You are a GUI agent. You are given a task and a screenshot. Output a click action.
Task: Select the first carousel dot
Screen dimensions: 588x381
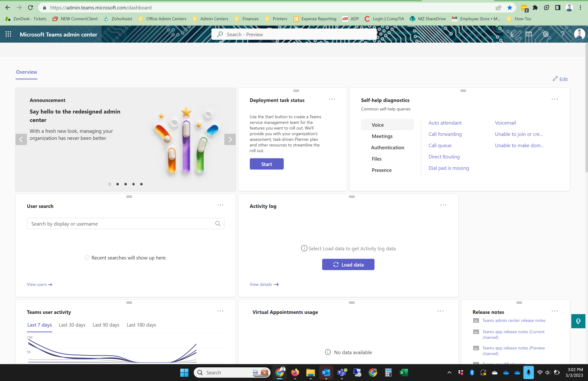tap(110, 184)
